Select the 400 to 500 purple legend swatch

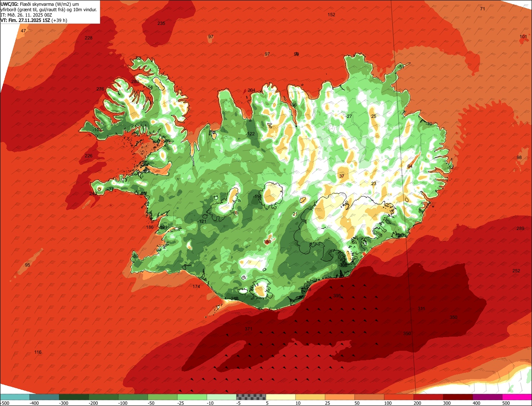487,397
